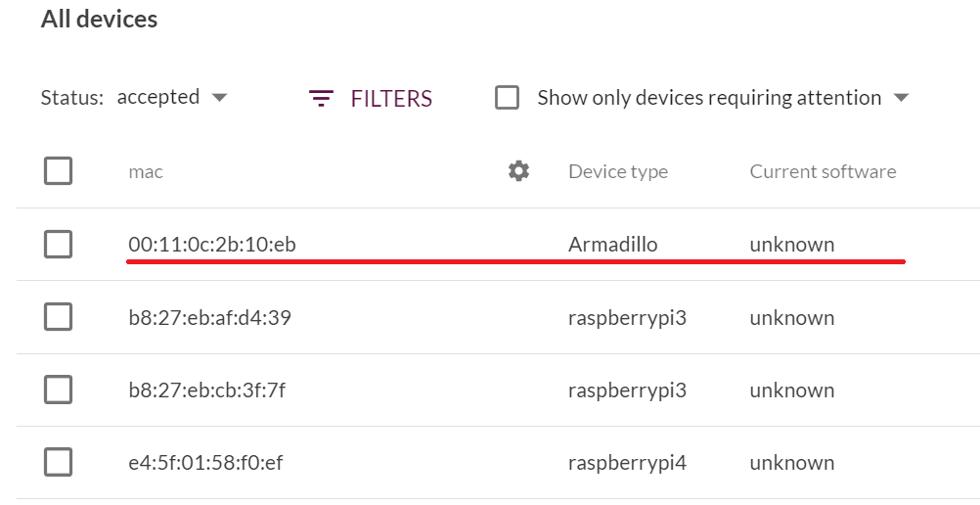980x505 pixels.
Task: Click MAC address b8:27:eb:cb:3f:7f
Action: (x=206, y=390)
